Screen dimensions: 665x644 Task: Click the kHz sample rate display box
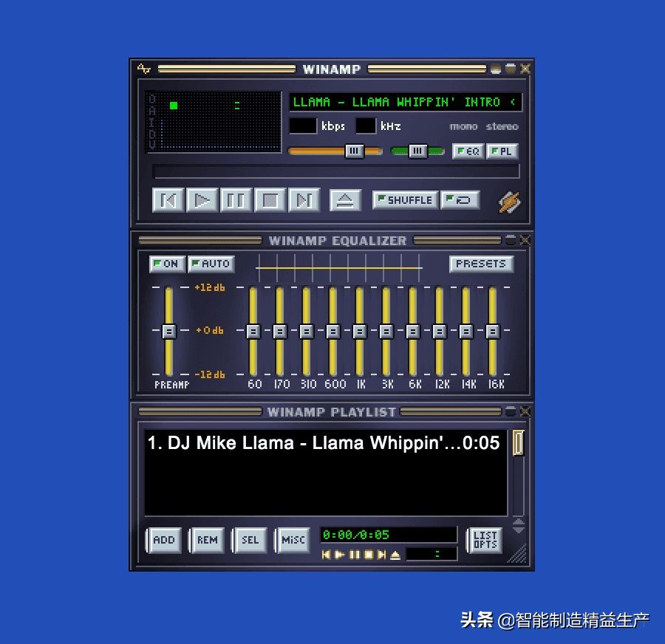[x=366, y=126]
